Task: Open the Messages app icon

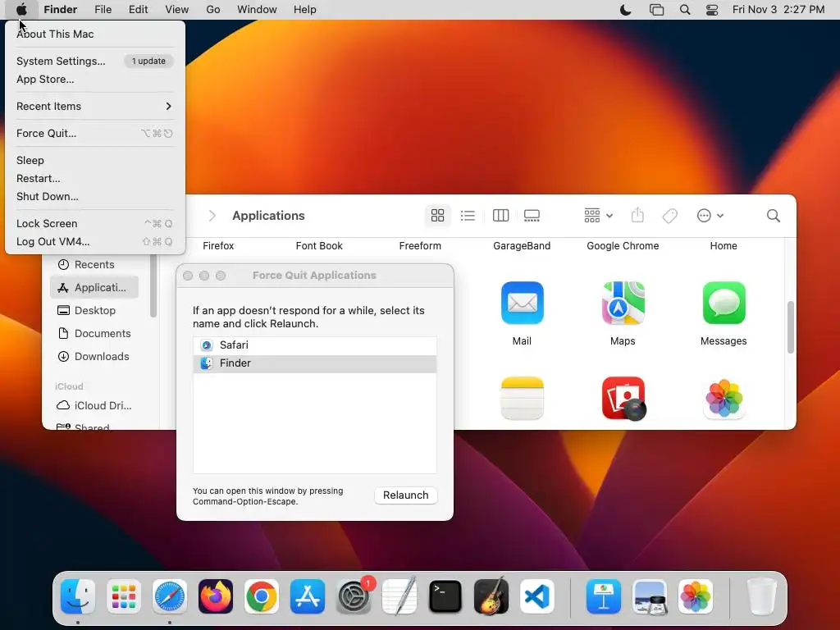Action: point(724,304)
